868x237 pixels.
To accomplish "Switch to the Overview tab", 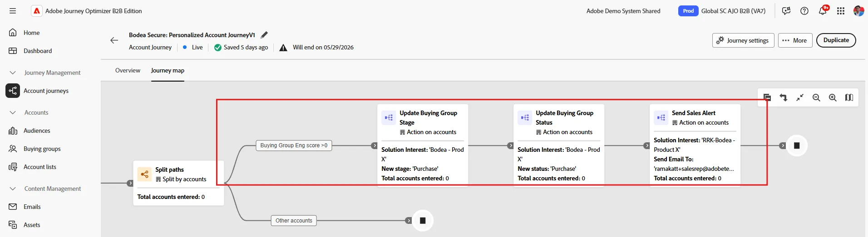I will tap(128, 70).
